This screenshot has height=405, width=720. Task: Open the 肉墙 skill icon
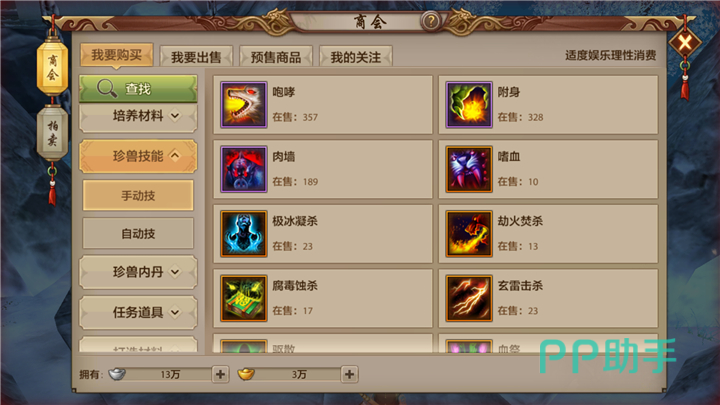243,169
